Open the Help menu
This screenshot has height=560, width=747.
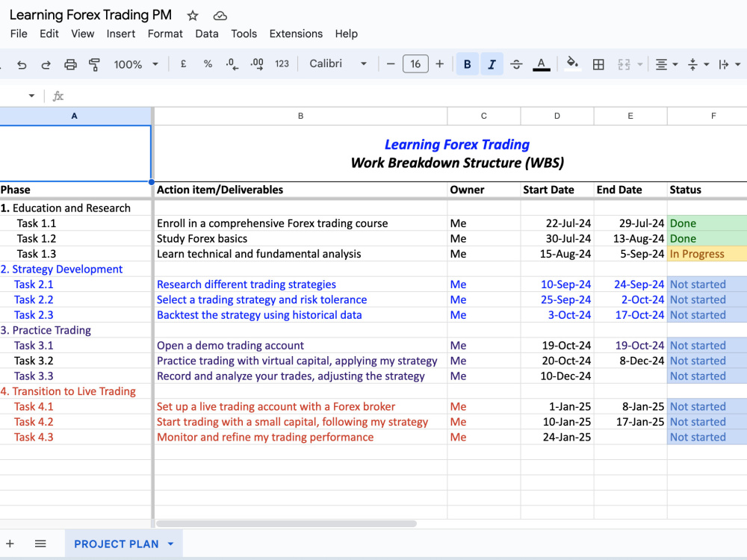click(347, 34)
